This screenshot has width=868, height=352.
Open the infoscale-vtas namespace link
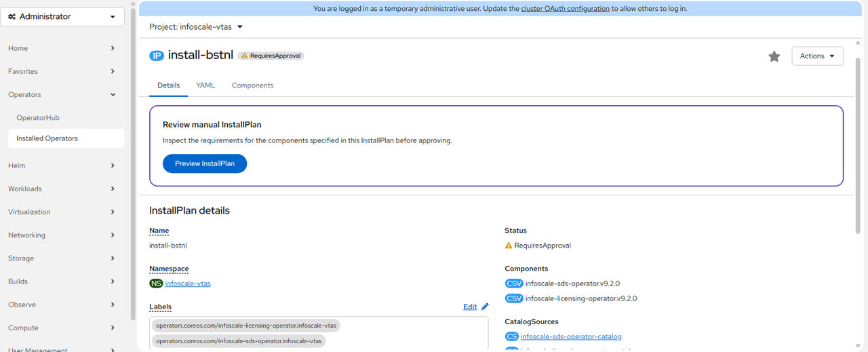tap(188, 283)
